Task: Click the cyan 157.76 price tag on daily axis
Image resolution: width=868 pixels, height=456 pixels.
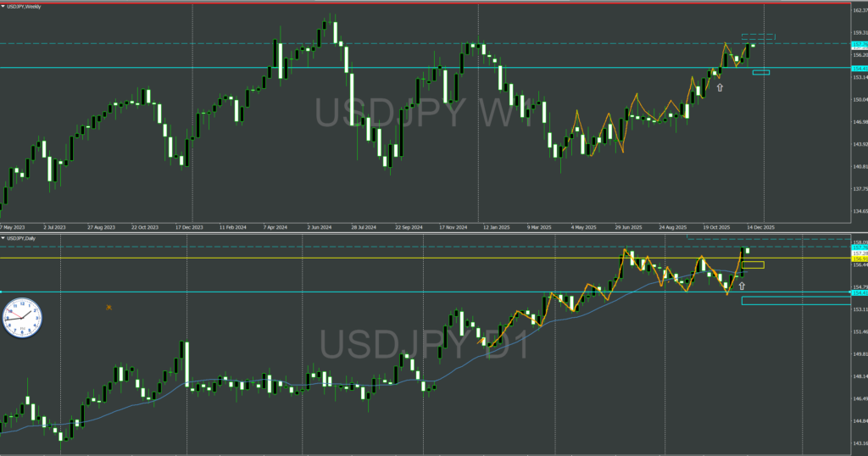Action: [858, 247]
